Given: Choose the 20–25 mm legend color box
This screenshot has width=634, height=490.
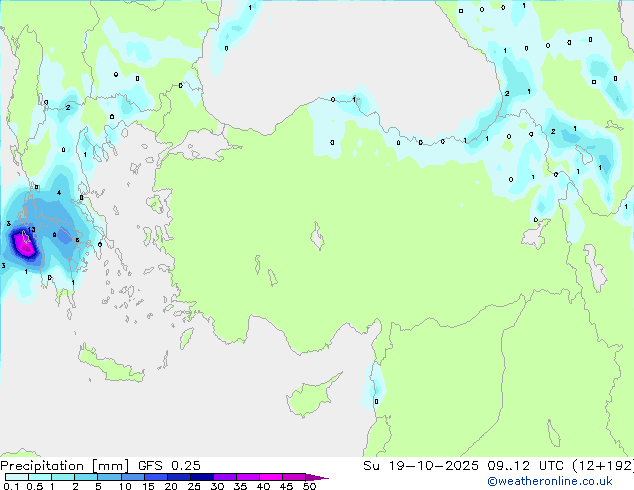Looking at the screenshot, I should 179,477.
